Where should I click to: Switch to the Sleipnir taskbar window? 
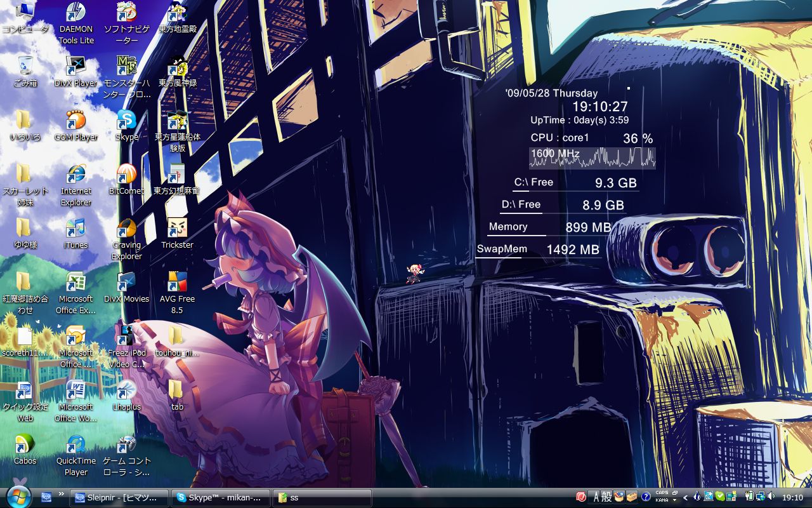120,498
